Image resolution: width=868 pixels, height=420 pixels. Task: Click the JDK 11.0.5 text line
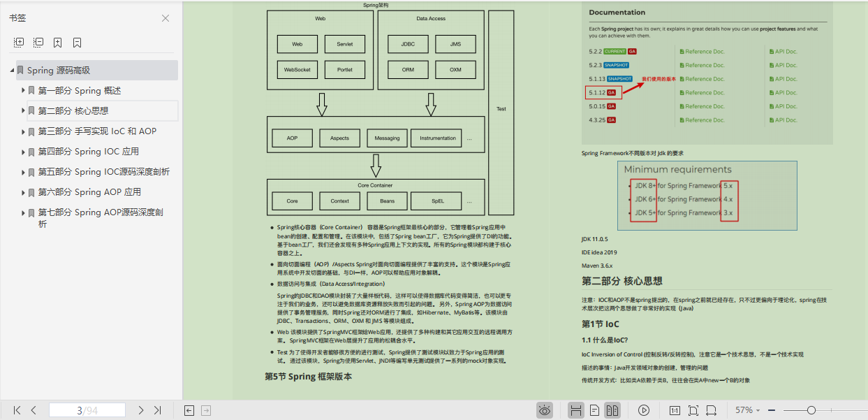coord(595,239)
